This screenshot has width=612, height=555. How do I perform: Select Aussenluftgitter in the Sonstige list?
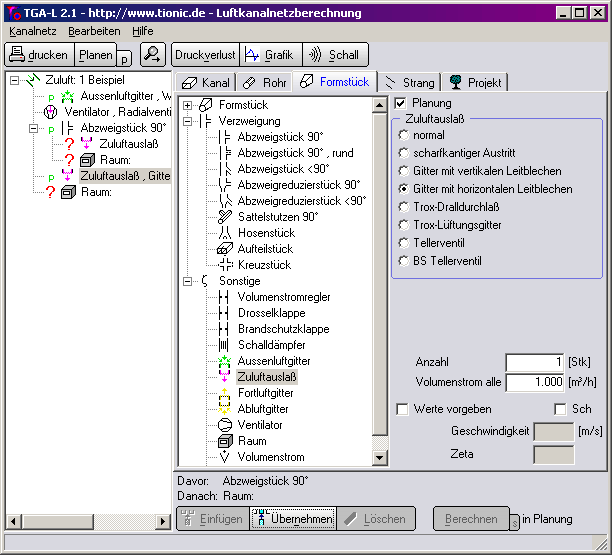[273, 361]
